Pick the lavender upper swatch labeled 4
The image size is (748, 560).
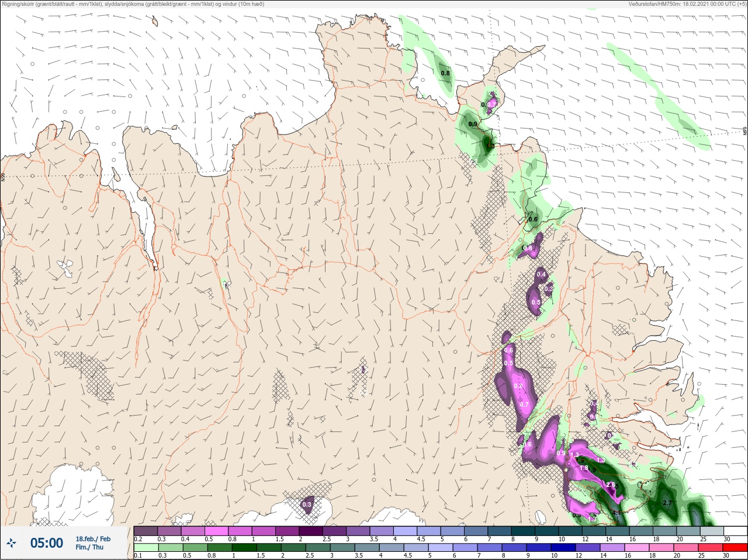tap(406, 531)
